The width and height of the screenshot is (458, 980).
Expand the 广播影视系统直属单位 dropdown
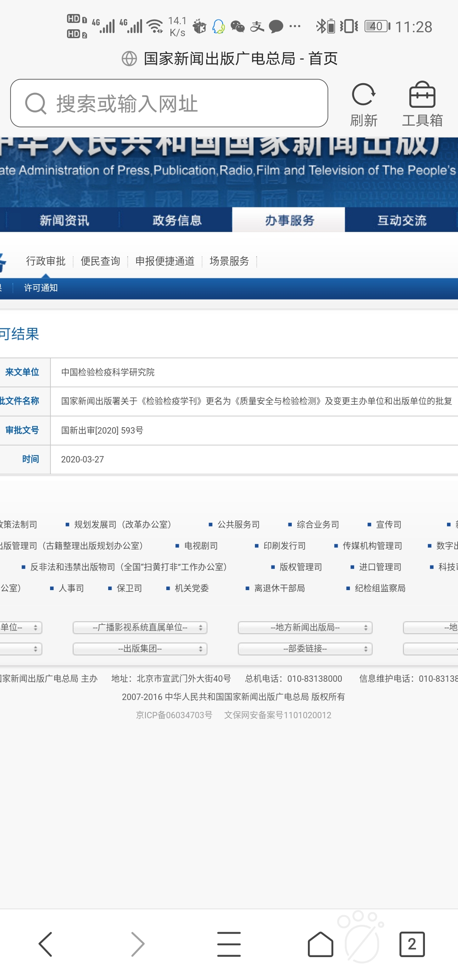[x=140, y=627]
